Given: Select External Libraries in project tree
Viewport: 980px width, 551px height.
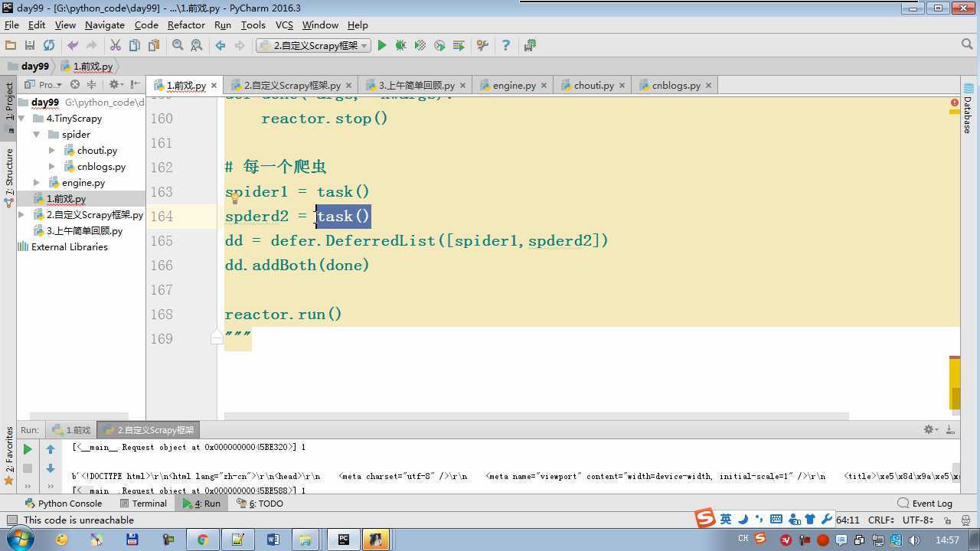Looking at the screenshot, I should click(69, 247).
